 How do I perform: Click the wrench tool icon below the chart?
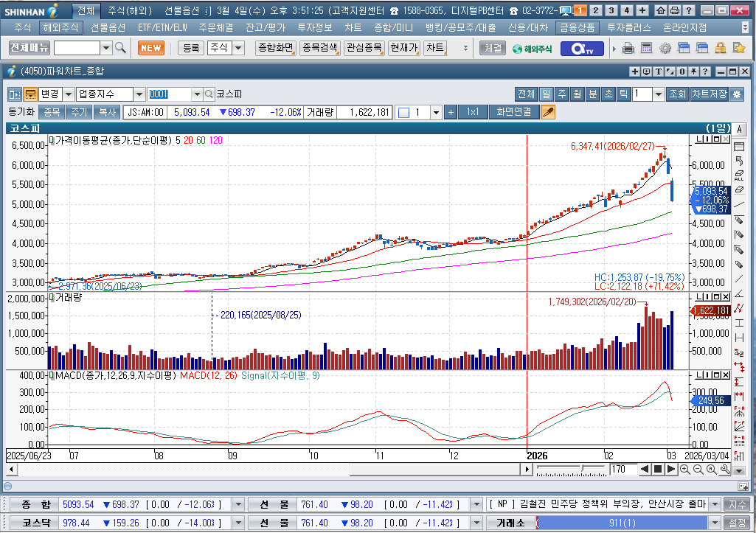725,470
